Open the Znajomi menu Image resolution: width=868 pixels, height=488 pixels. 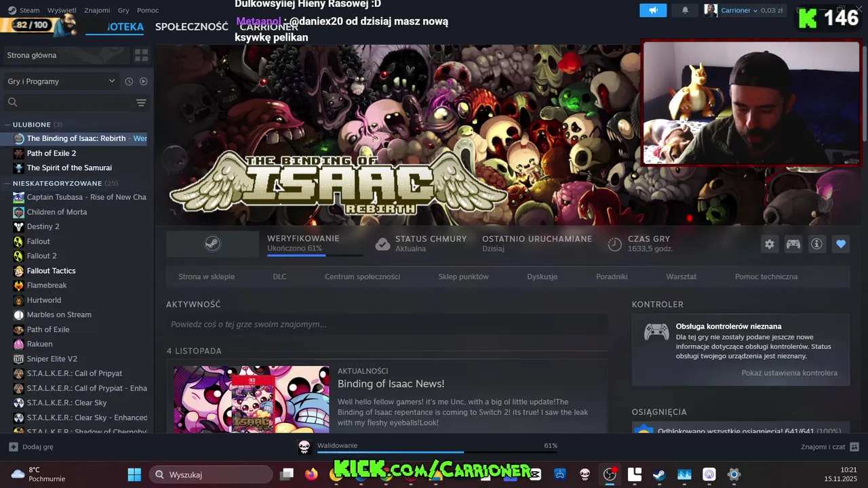[97, 10]
